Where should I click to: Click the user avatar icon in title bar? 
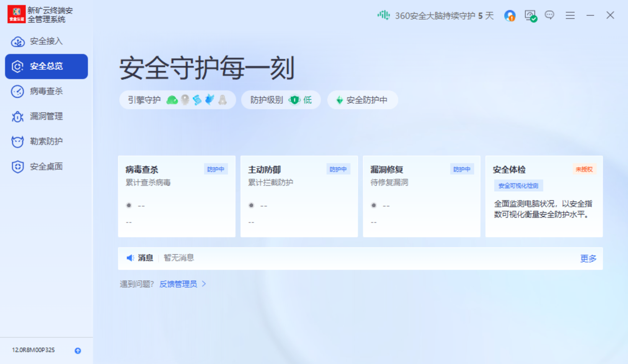[510, 16]
